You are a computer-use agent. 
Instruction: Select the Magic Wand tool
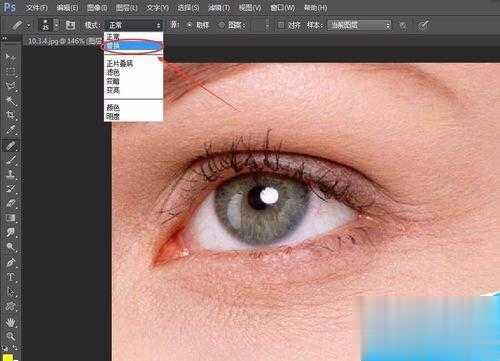[10, 100]
